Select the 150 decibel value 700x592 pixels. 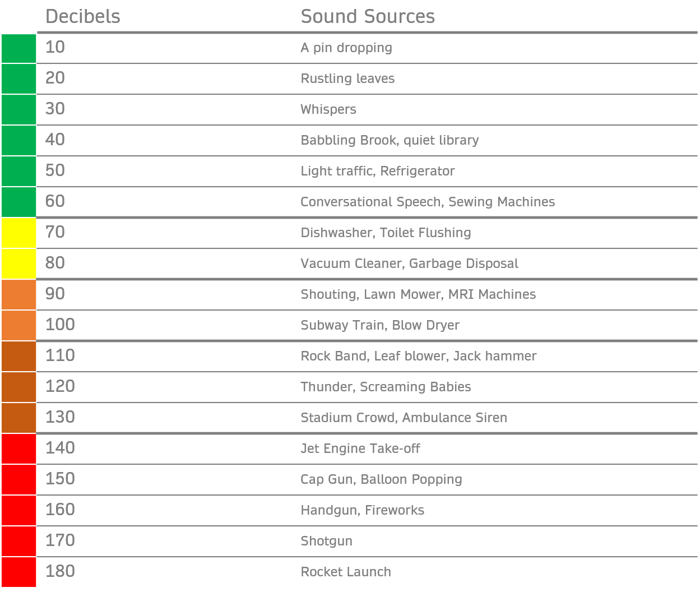point(60,479)
